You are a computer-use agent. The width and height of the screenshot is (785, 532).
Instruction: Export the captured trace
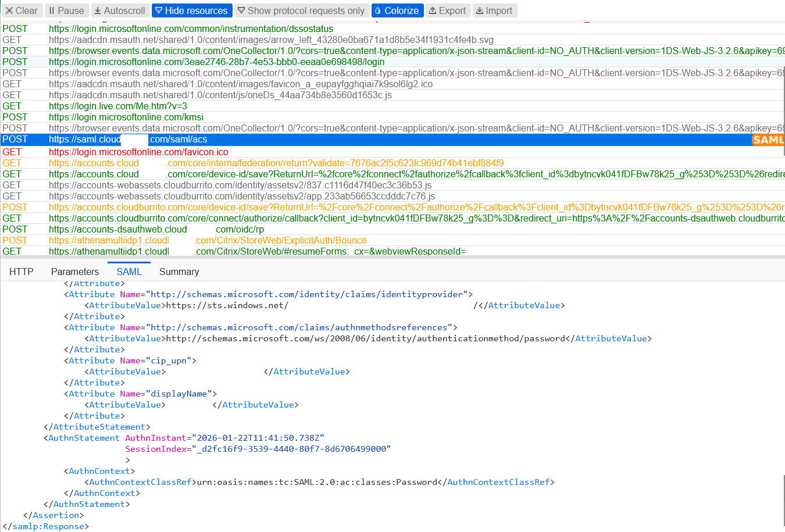tap(447, 10)
